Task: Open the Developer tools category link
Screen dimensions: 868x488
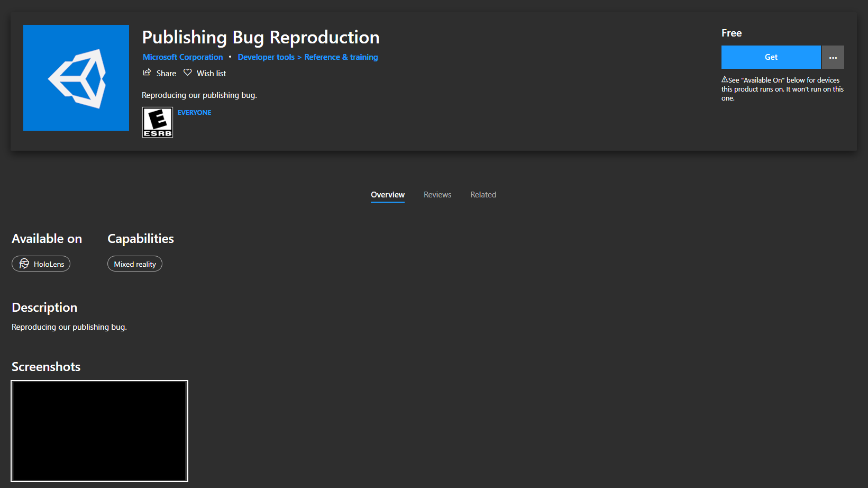Action: [x=266, y=57]
